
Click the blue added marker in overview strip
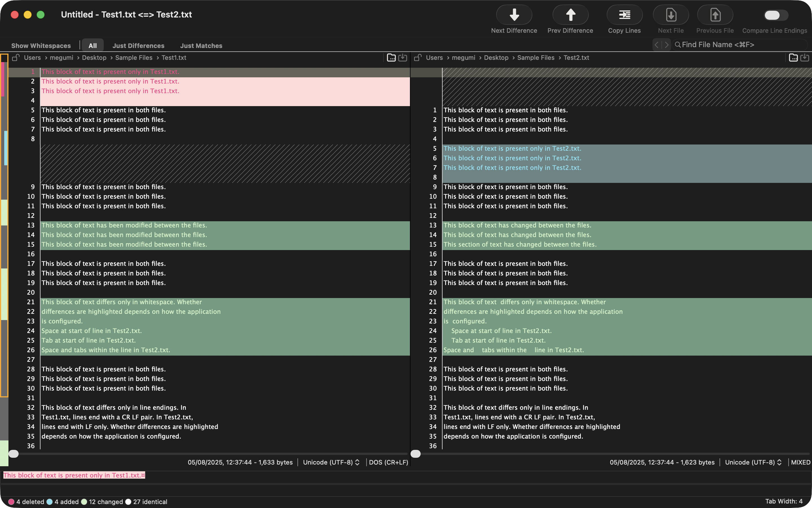[x=6, y=148]
